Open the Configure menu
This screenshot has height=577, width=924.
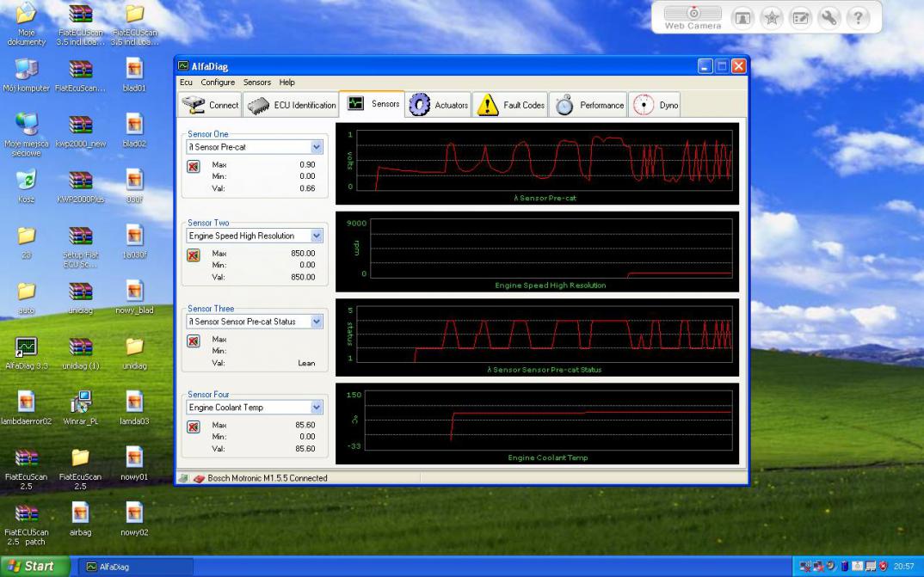tap(218, 83)
